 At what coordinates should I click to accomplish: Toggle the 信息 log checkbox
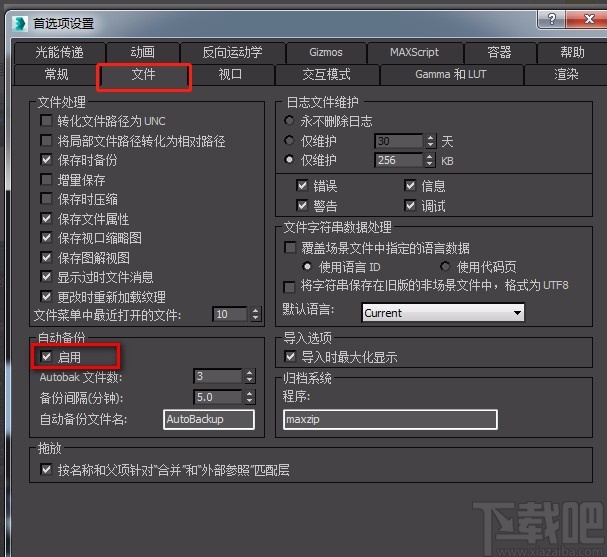pyautogui.click(x=410, y=186)
